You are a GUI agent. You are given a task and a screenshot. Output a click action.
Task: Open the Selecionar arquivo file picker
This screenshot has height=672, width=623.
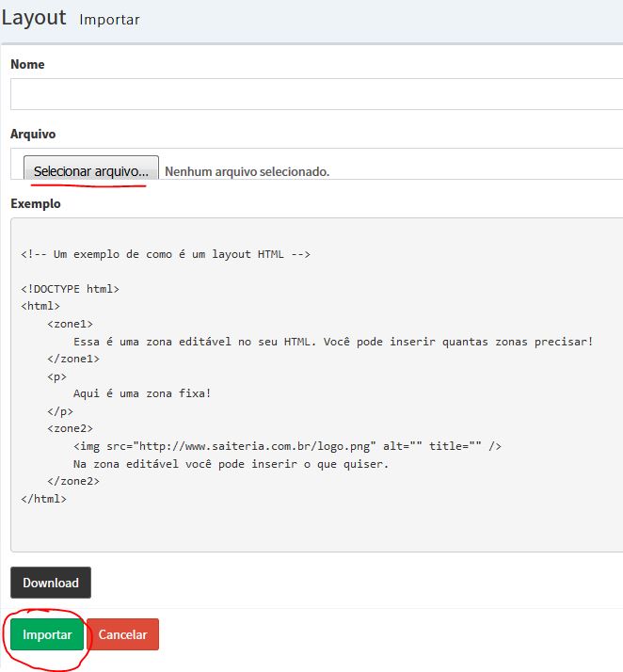click(91, 168)
